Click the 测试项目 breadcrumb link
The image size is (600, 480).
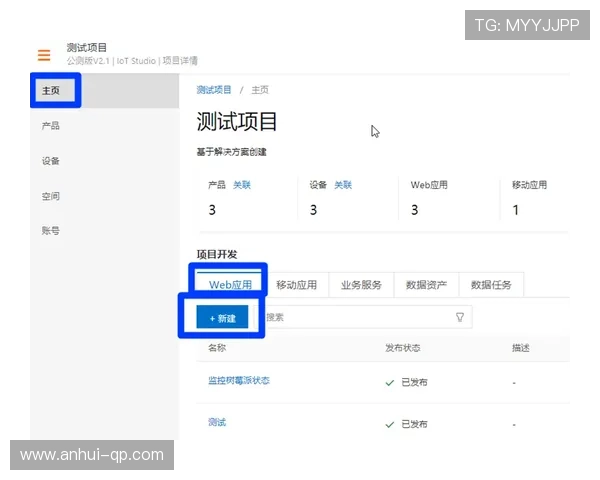pyautogui.click(x=214, y=90)
